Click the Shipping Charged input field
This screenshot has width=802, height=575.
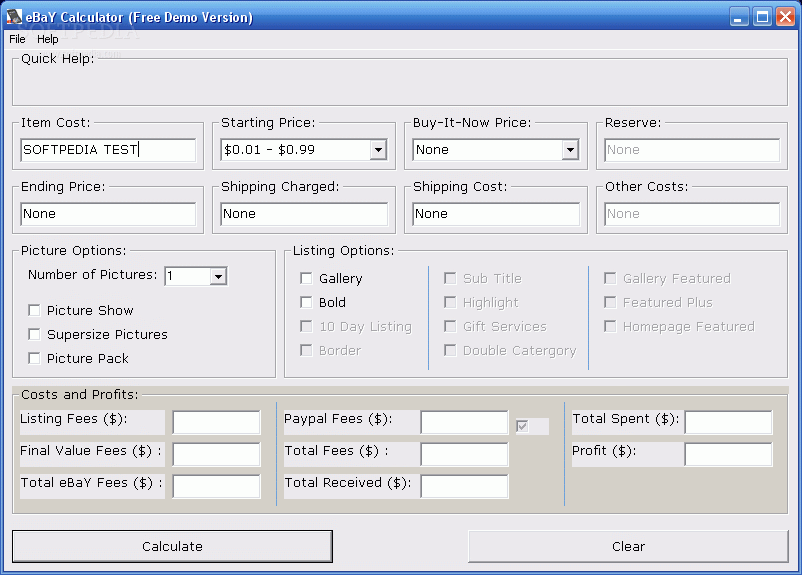pos(304,214)
